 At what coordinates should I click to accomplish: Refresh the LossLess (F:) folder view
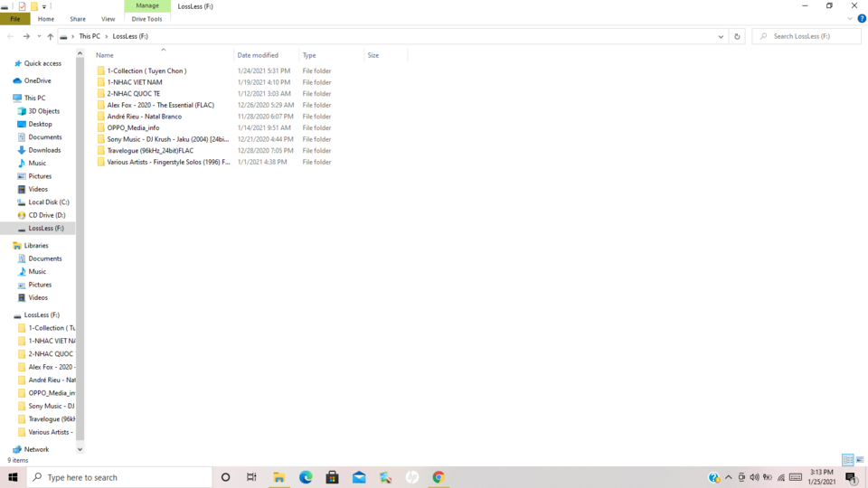(737, 36)
